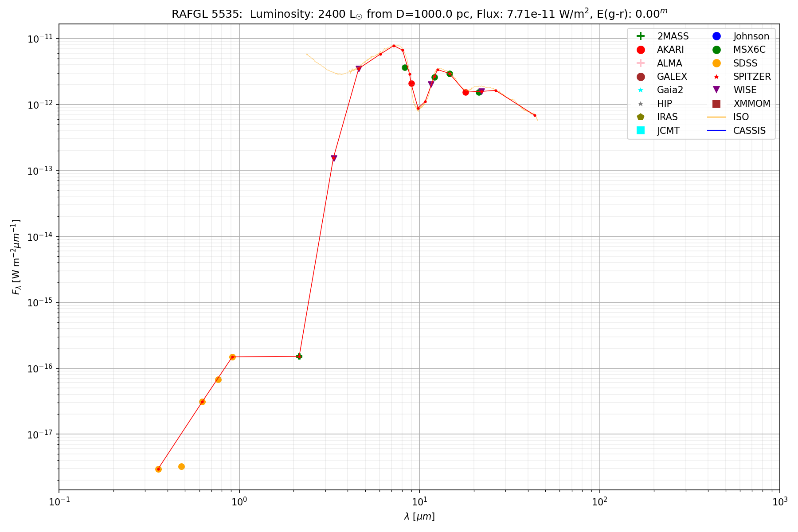Viewport: 798px width, 532px height.
Task: Select the IRAS olive pentagon legend marker
Action: (640, 117)
